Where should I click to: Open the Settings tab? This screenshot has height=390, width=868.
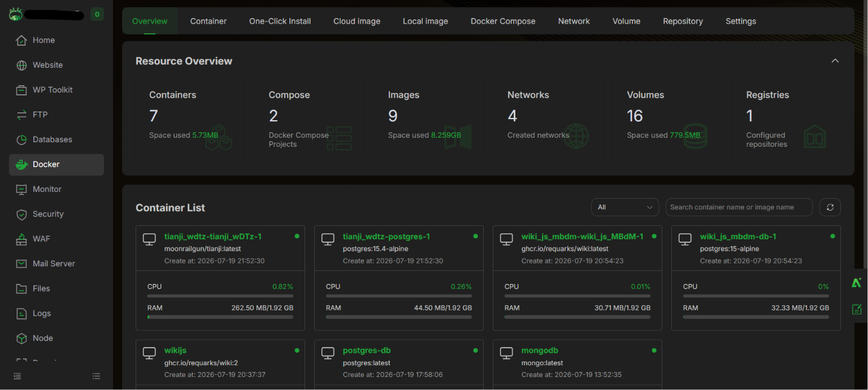coord(741,21)
